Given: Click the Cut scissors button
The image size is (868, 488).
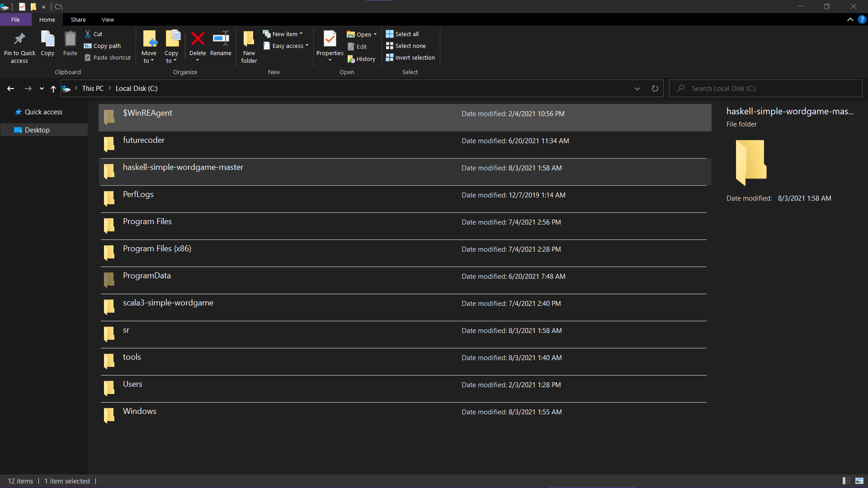Looking at the screenshot, I should (x=94, y=34).
